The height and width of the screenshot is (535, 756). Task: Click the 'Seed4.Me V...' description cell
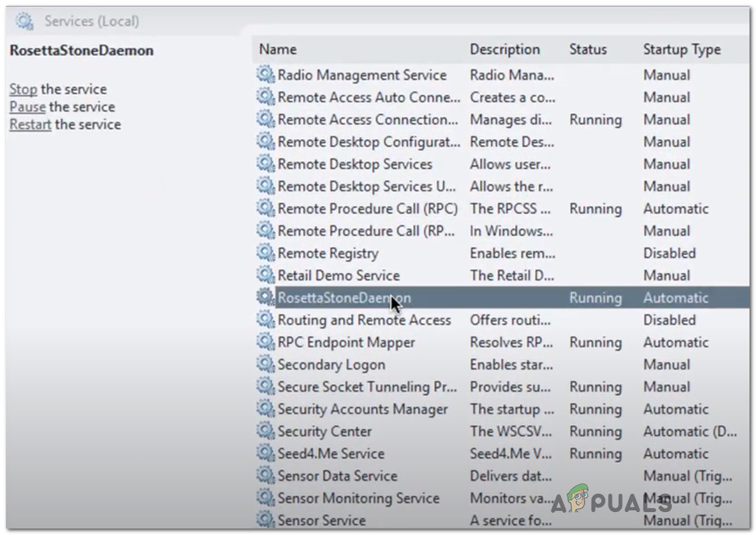tap(510, 454)
